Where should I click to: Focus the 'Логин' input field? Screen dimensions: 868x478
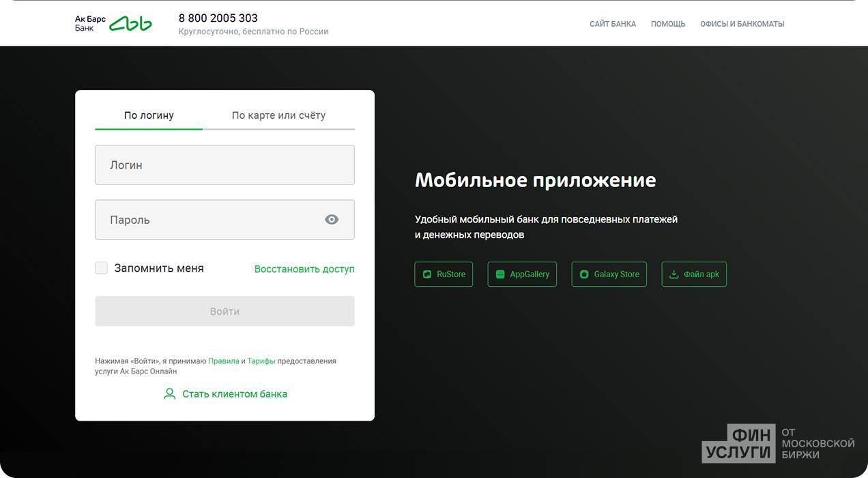click(x=225, y=165)
